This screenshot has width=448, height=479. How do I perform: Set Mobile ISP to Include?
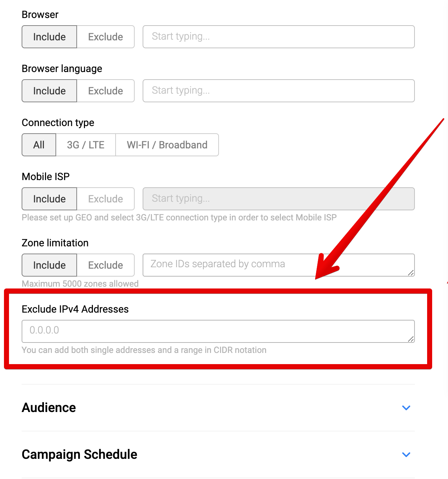pos(49,199)
